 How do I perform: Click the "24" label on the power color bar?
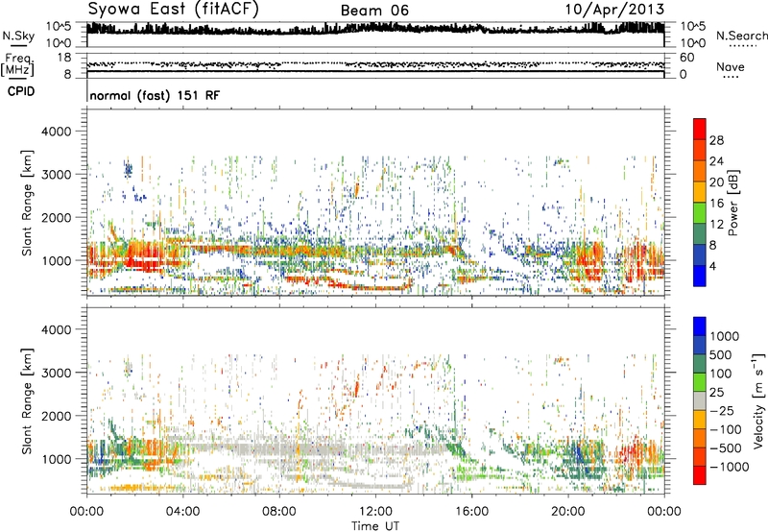(716, 161)
